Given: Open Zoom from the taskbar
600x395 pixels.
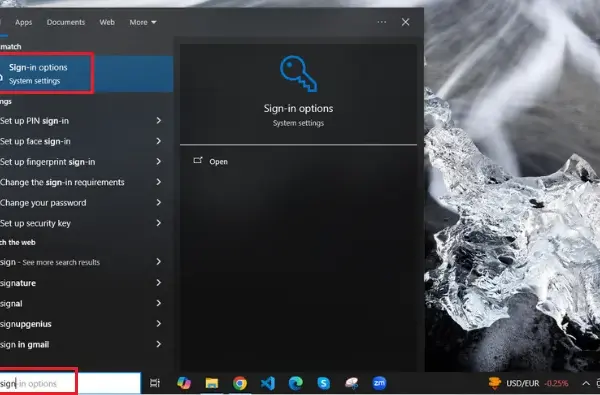Looking at the screenshot, I should [379, 383].
